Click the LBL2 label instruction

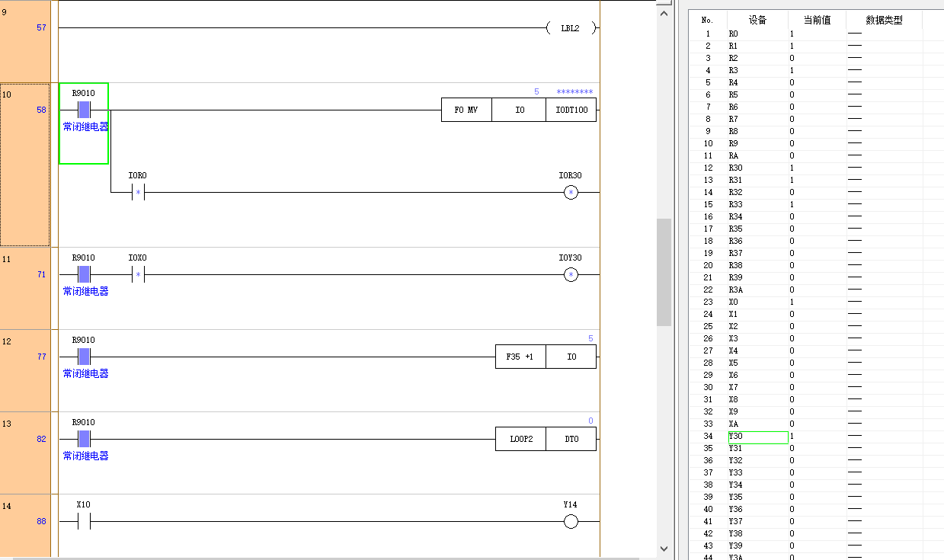[x=571, y=28]
